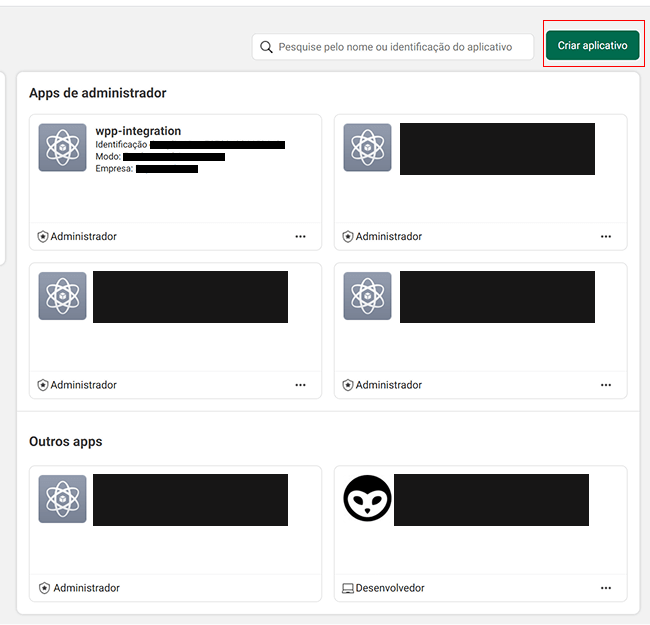Click app icon of top-right administrator card
The width and height of the screenshot is (650, 625).
[x=367, y=147]
